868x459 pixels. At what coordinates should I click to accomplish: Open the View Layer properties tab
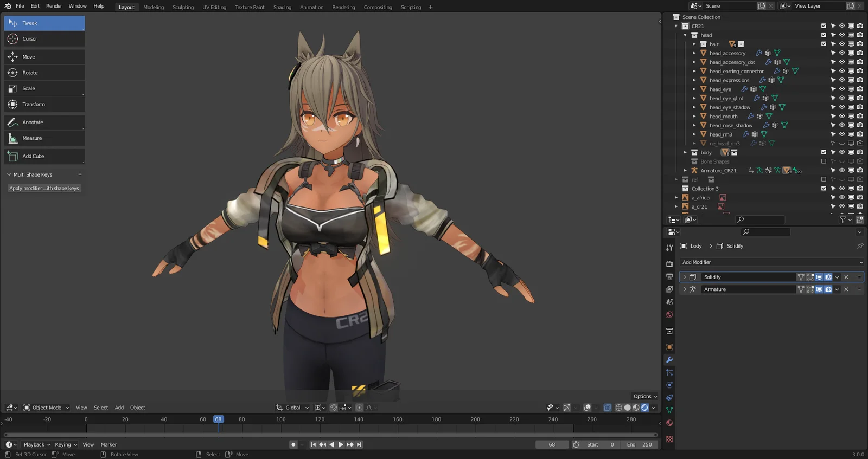(x=669, y=289)
